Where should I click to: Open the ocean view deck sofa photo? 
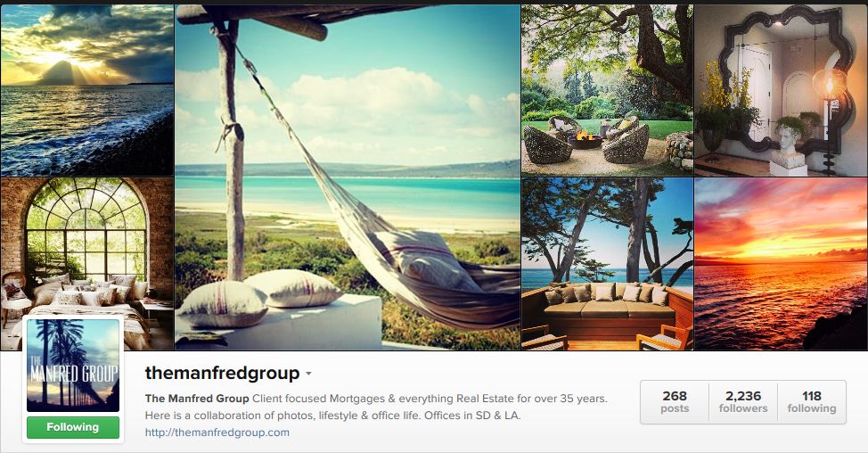pyautogui.click(x=607, y=264)
